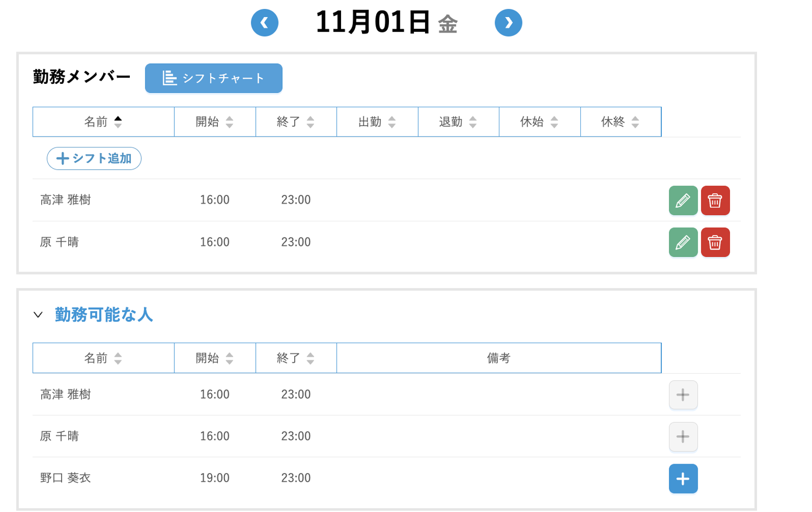Image resolution: width=812 pixels, height=512 pixels.
Task: Sort working members by 退勤 column
Action: (458, 122)
